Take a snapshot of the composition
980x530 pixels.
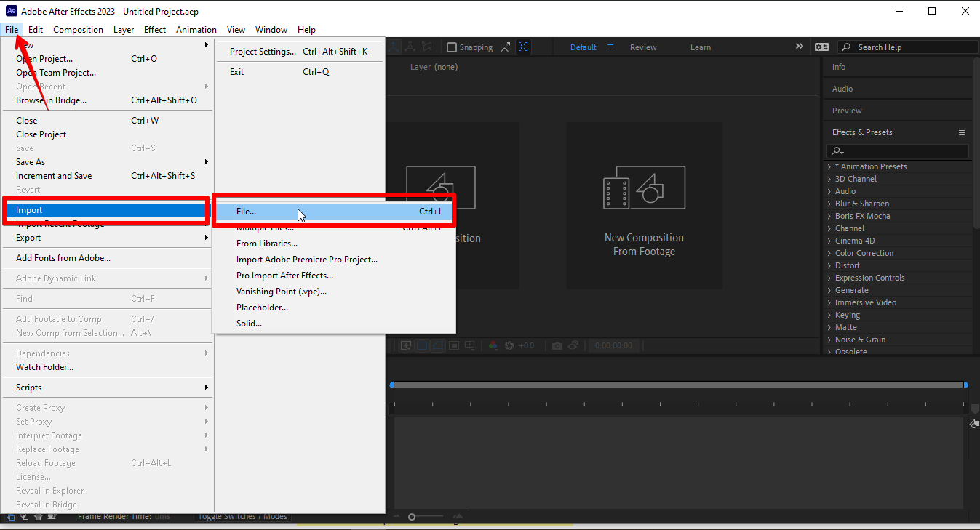tap(557, 345)
